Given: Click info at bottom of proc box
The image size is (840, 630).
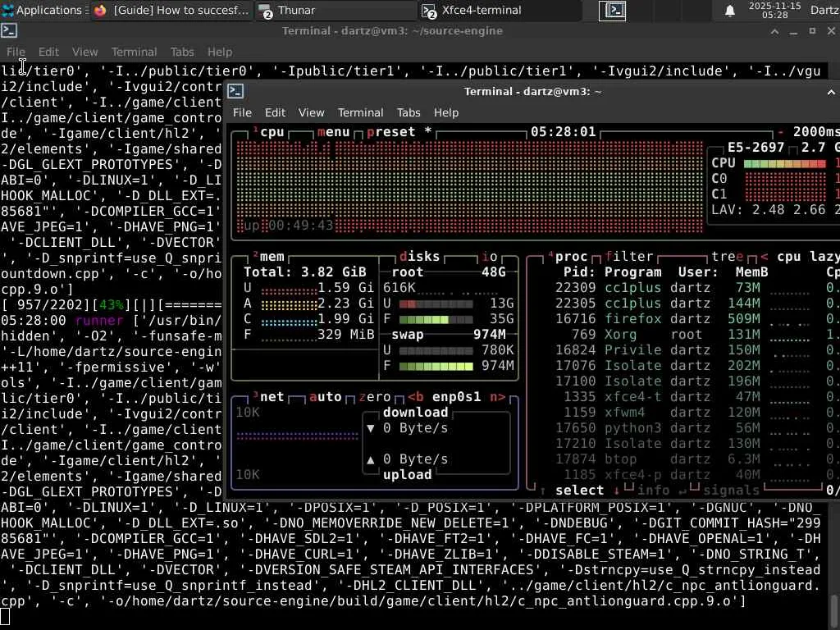Looking at the screenshot, I should [653, 491].
